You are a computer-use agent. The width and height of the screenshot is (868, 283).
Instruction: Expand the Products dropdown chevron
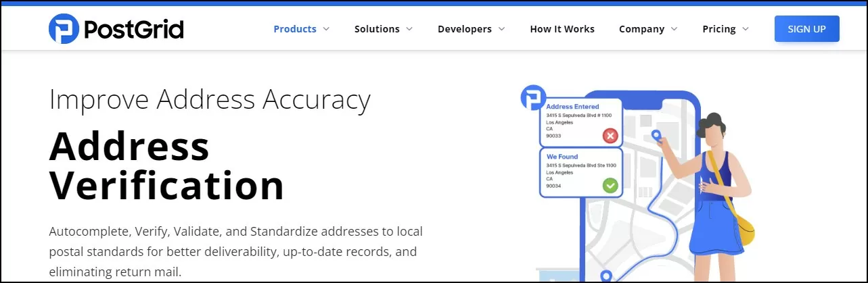[x=325, y=29]
